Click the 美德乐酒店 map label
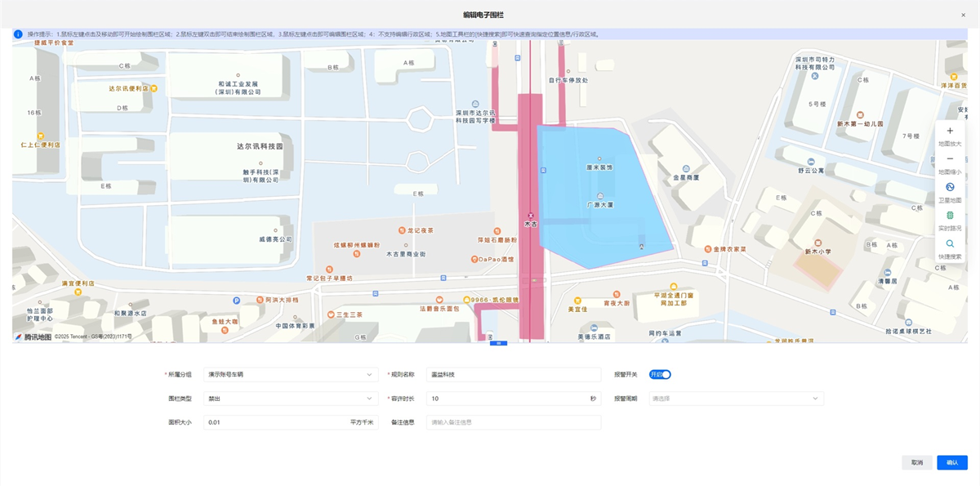This screenshot has height=486, width=980. pyautogui.click(x=594, y=336)
